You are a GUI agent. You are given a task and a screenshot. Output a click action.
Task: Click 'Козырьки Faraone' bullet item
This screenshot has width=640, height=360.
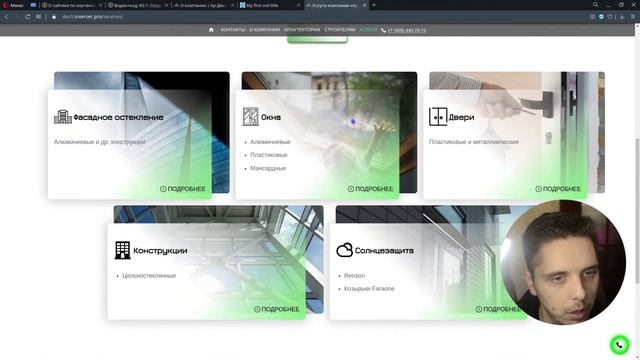point(369,289)
